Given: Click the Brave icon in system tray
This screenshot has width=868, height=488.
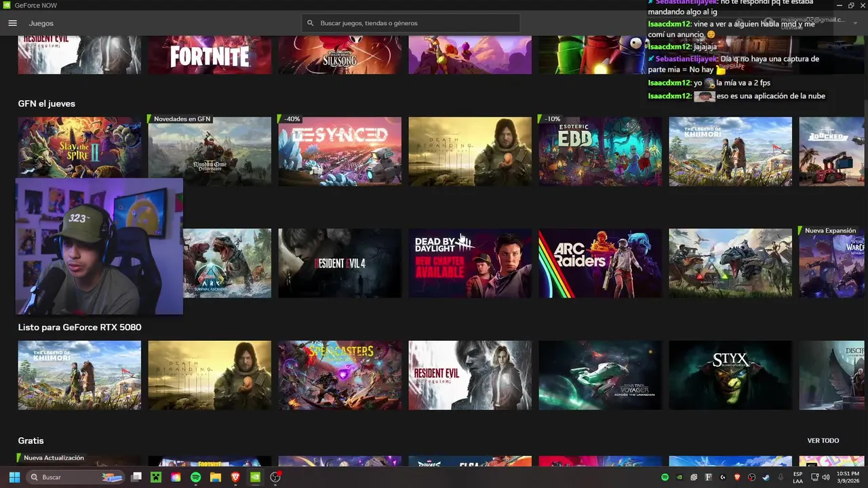Looking at the screenshot, I should click(x=737, y=477).
